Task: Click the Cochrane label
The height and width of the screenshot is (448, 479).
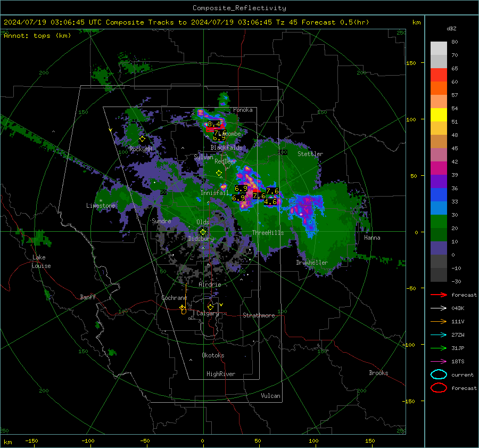Action: coord(174,298)
